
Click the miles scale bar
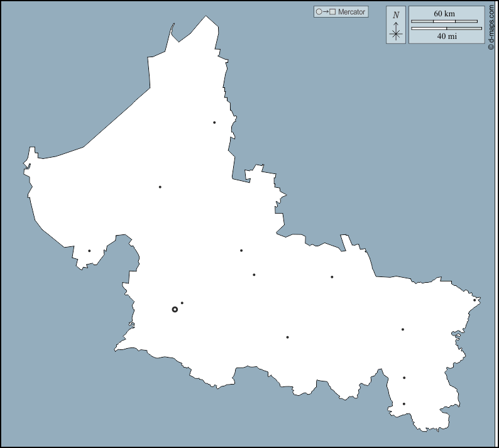[446, 28]
